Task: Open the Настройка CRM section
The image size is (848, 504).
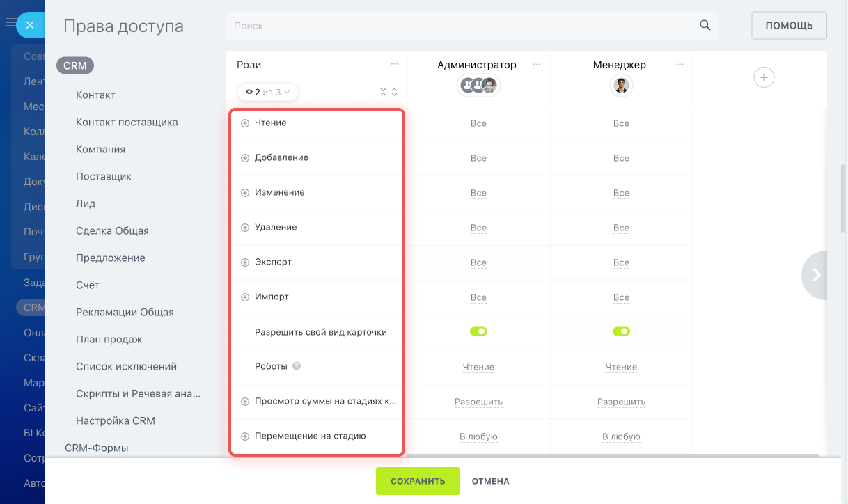Action: tap(116, 420)
